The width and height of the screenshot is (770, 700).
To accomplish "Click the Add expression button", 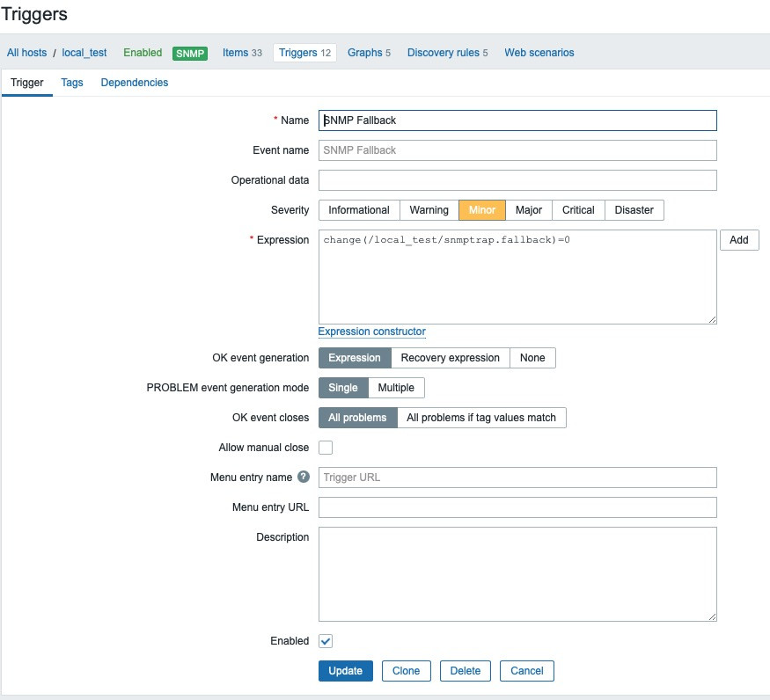I will pyautogui.click(x=739, y=240).
